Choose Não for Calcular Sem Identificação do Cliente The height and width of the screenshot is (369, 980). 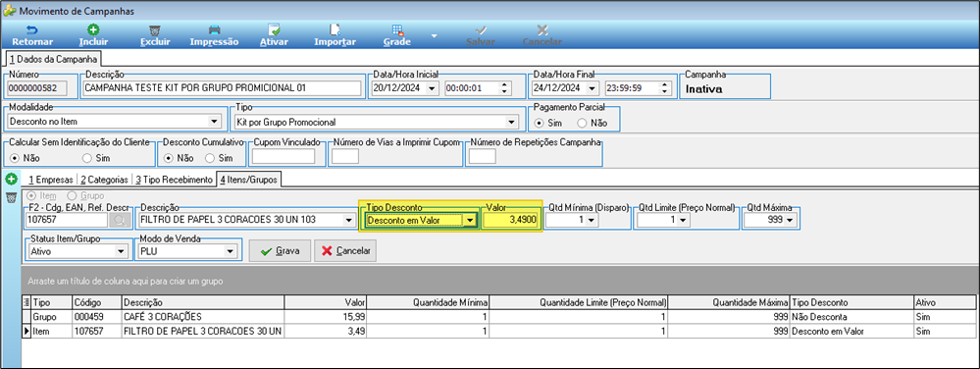(x=15, y=158)
